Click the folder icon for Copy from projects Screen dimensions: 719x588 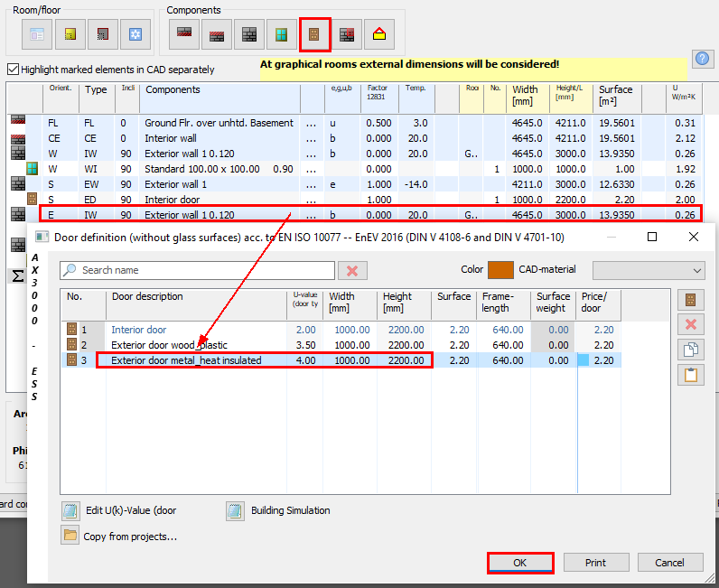70,536
